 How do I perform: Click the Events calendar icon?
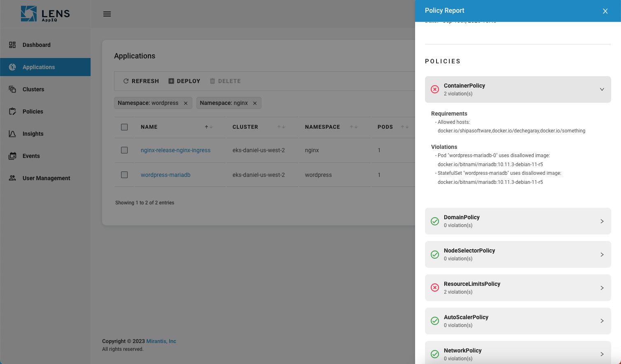click(12, 156)
